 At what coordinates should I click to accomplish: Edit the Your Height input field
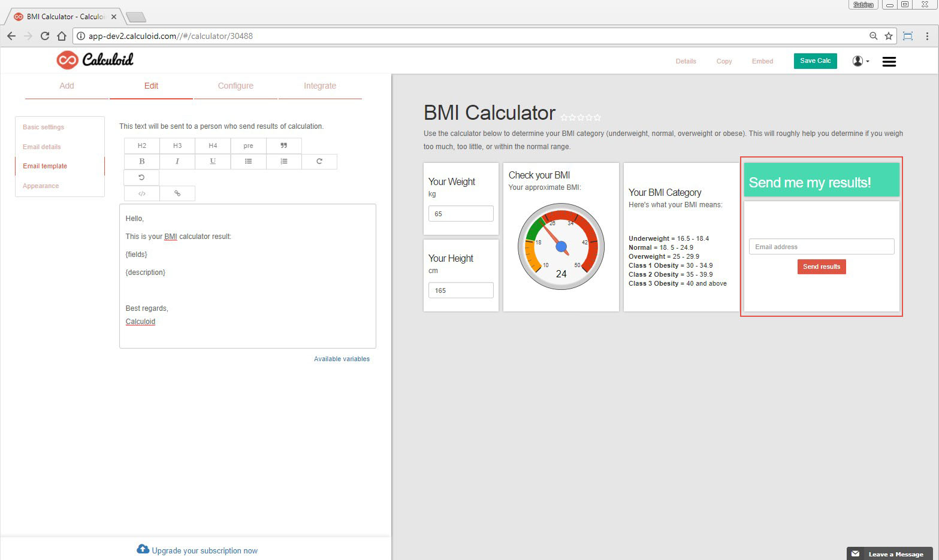click(x=461, y=290)
